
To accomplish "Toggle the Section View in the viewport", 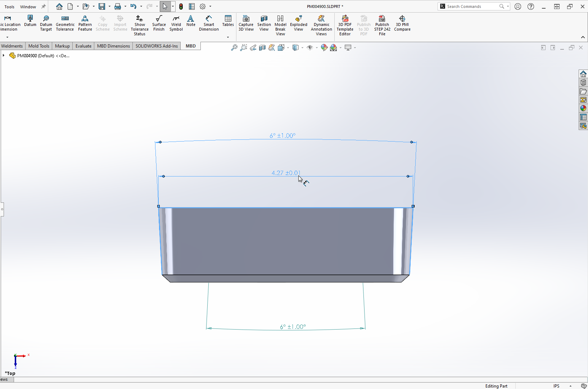I will pyautogui.click(x=262, y=47).
